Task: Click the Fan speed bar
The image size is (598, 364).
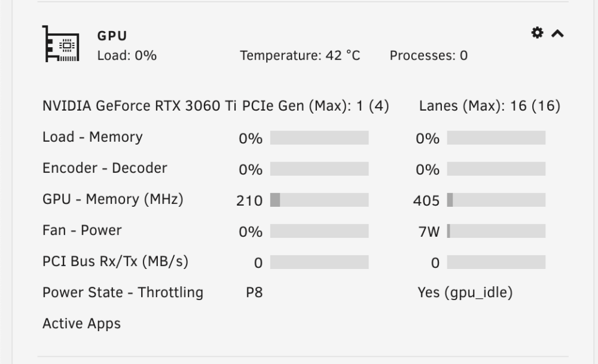Action: [319, 231]
